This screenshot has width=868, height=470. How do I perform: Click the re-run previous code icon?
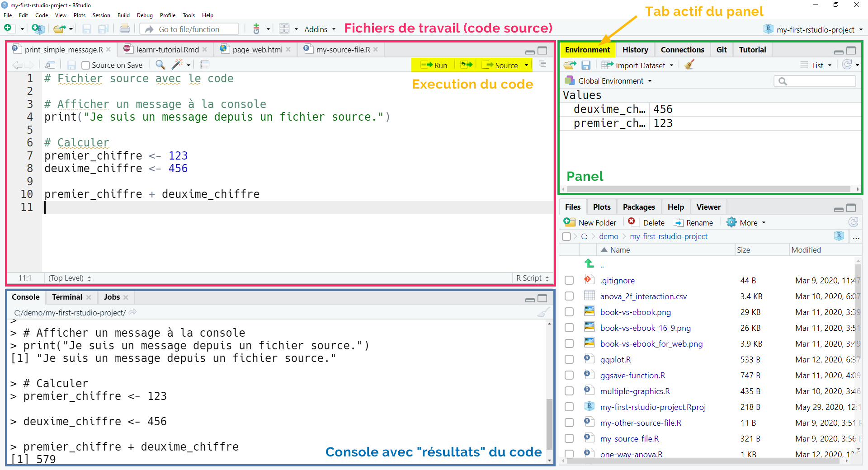tap(466, 65)
